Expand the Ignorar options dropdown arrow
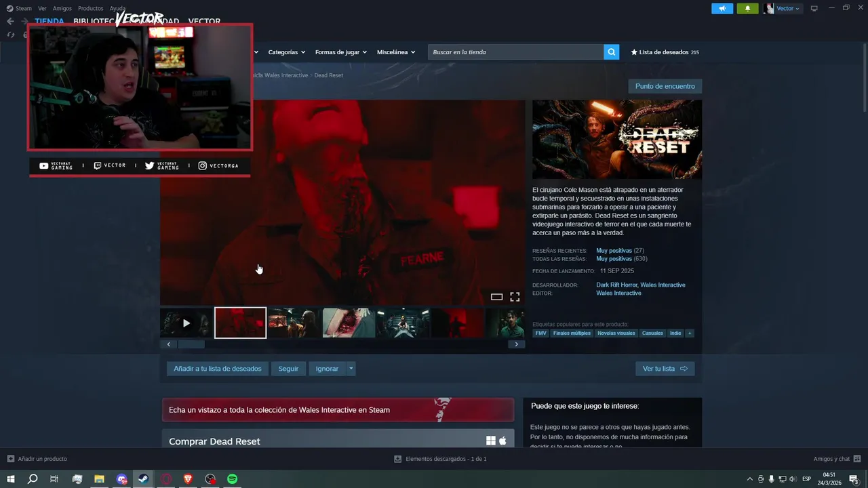 [x=351, y=369]
